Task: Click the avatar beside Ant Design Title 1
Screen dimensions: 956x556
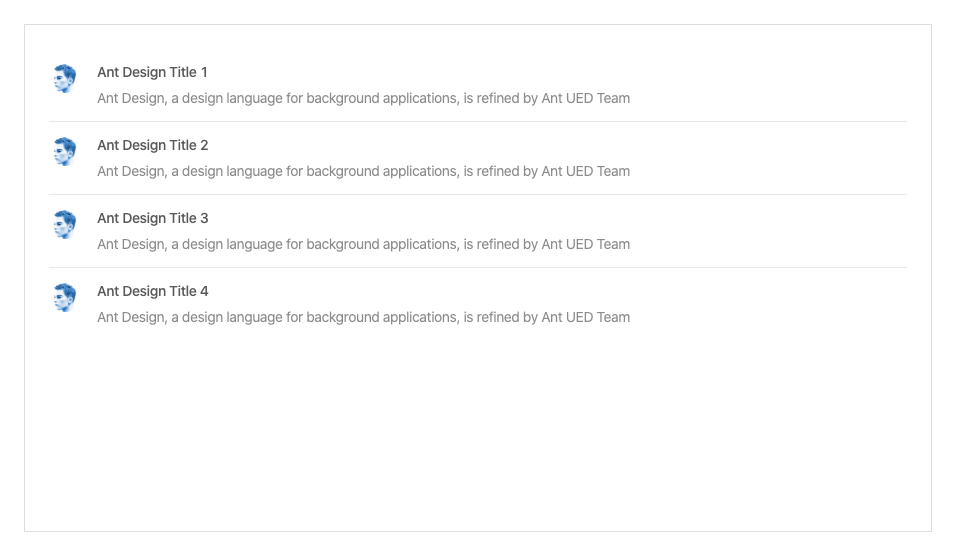Action: (x=63, y=78)
